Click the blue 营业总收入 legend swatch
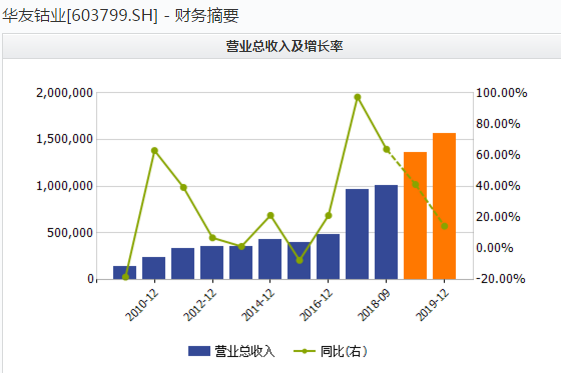This screenshot has height=373, width=561. [199, 351]
